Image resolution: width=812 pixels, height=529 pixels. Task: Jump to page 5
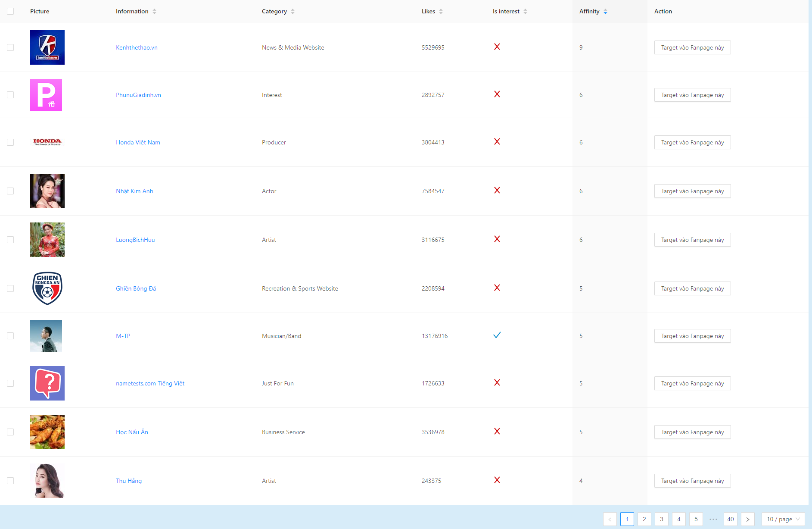(x=696, y=519)
